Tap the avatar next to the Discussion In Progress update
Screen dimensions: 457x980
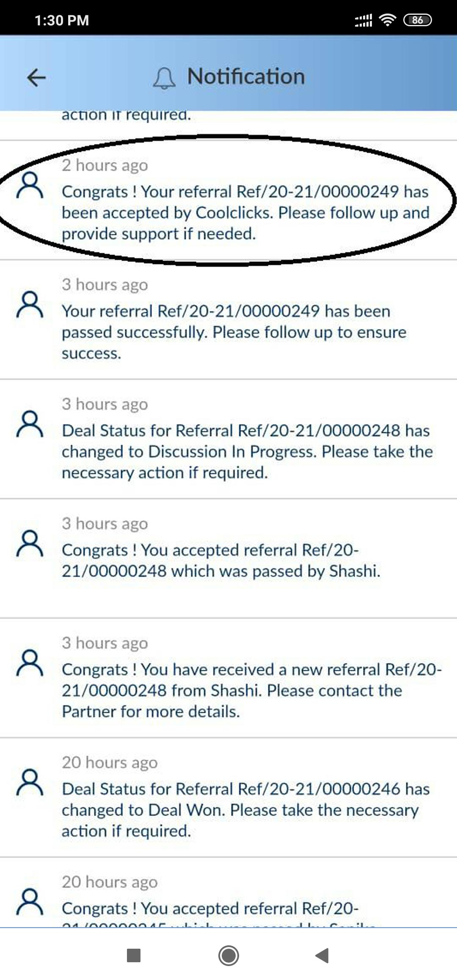(x=29, y=425)
